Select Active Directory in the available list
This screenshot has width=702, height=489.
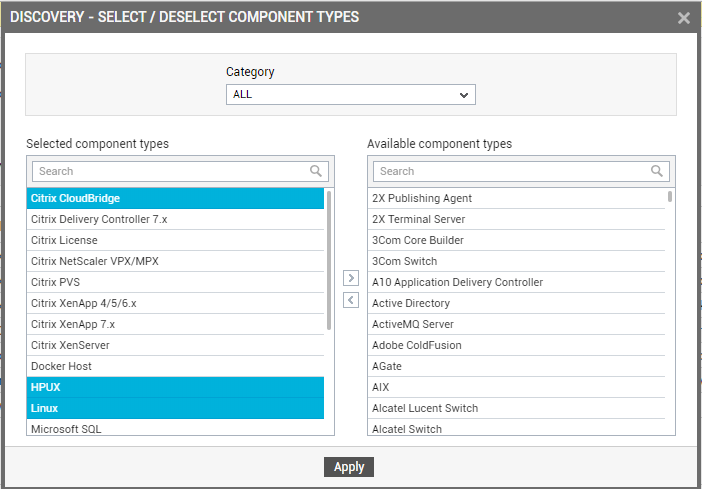pyautogui.click(x=516, y=303)
